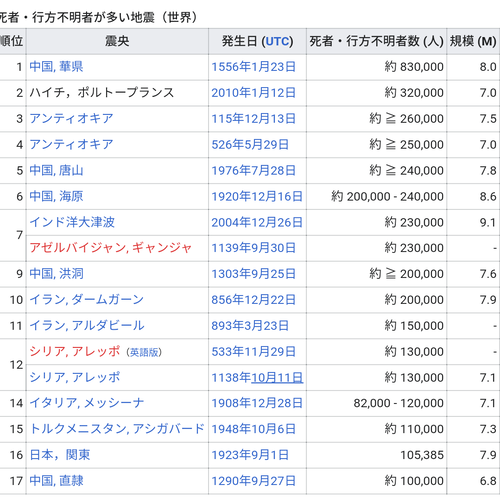Open the 2010年1月12日 date link
The image size is (500, 504).
point(253,93)
